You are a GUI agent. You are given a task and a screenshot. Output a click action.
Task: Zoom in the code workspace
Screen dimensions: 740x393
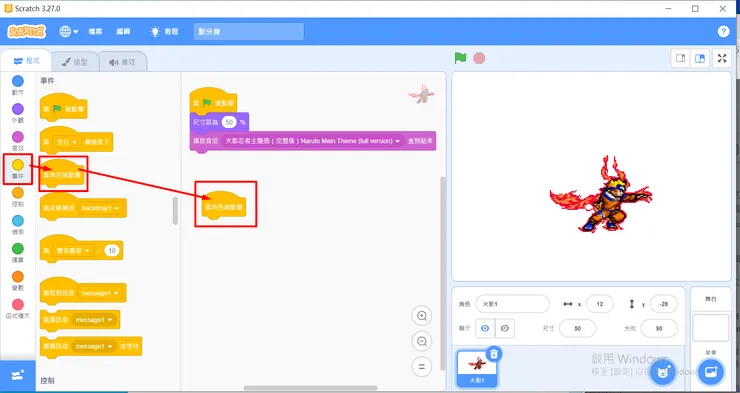click(x=422, y=316)
